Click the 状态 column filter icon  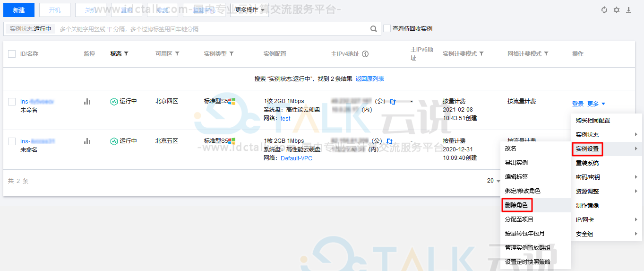pos(126,54)
